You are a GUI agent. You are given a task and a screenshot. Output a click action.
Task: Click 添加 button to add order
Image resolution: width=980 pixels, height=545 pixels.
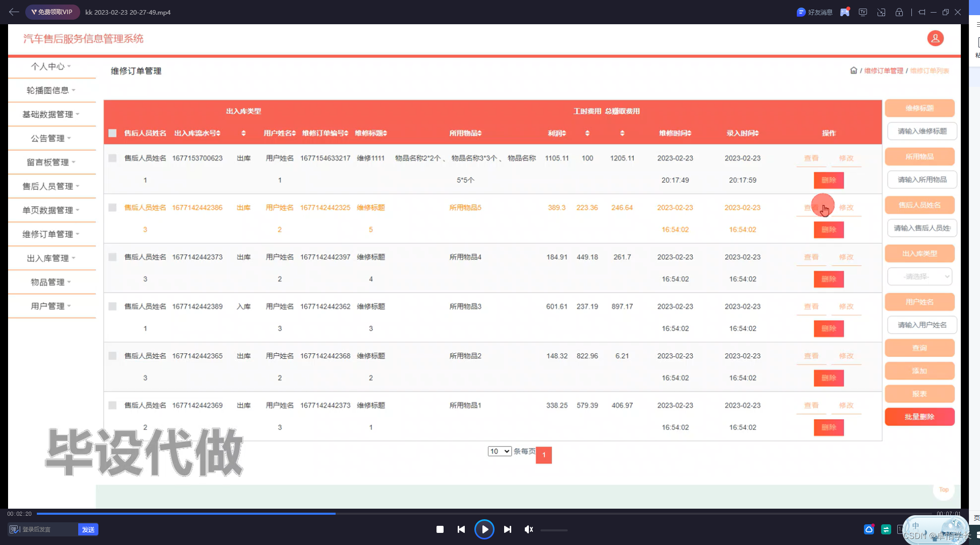[919, 371]
